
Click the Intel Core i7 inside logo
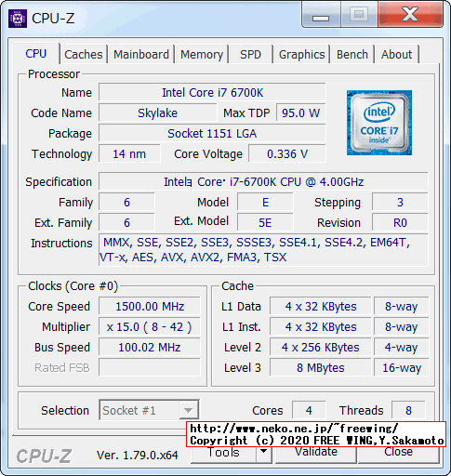(x=379, y=123)
